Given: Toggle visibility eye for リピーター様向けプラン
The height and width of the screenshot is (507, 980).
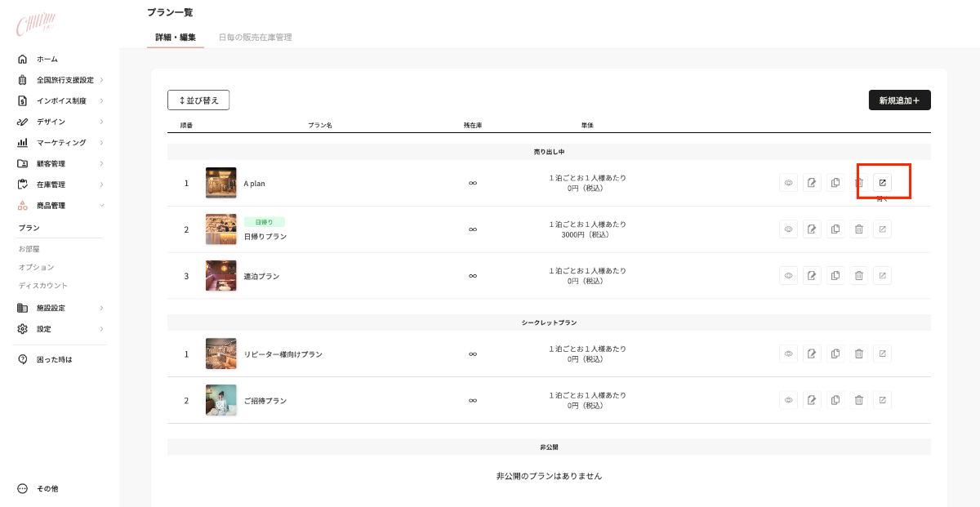Looking at the screenshot, I should pos(789,354).
